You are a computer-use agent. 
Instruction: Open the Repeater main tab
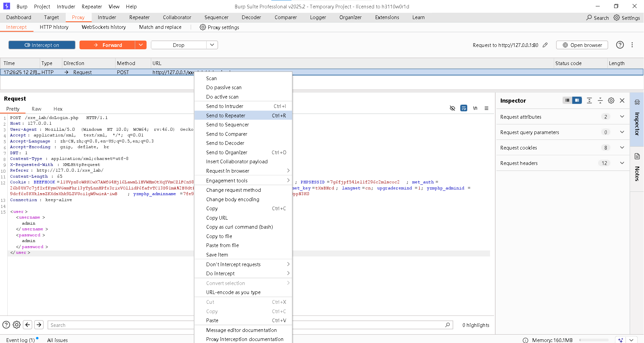pos(140,17)
